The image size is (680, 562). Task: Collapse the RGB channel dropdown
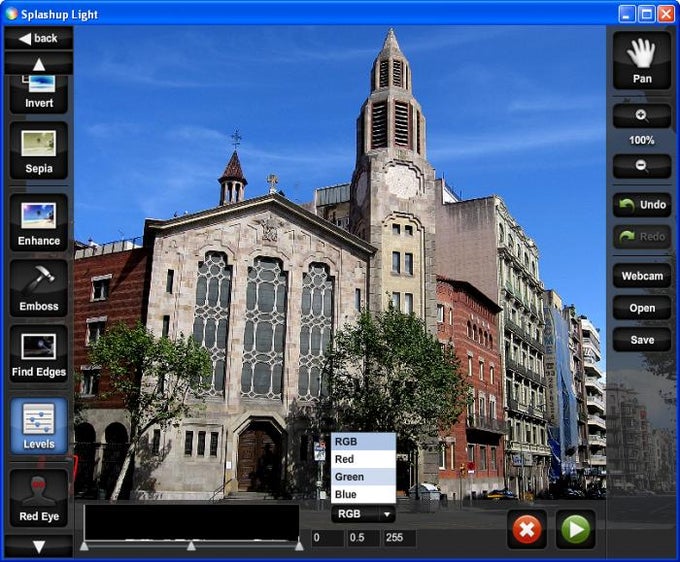(363, 514)
